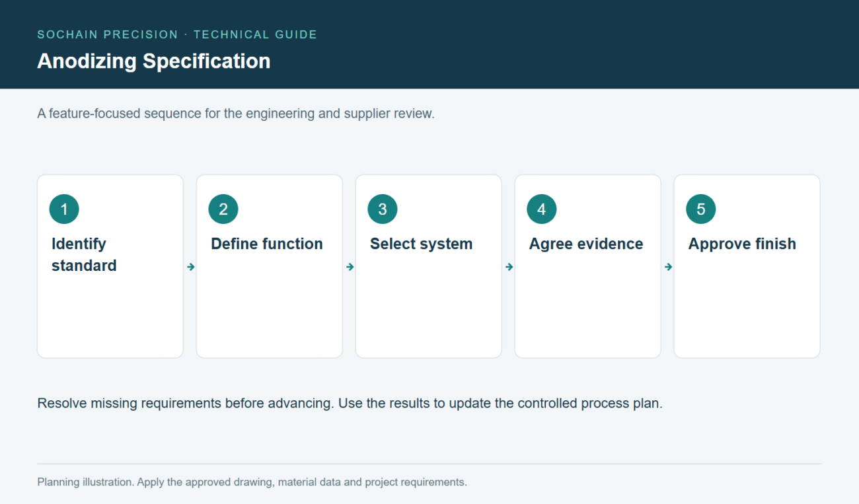Screen dimensions: 859x504
Task: Click the step 2 number circle
Action: pyautogui.click(x=223, y=209)
